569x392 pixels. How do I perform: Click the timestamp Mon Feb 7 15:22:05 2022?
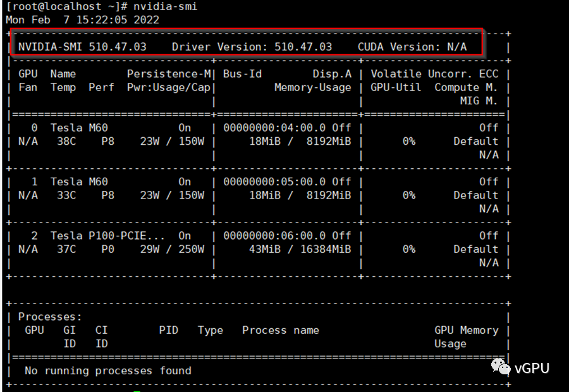coord(82,20)
